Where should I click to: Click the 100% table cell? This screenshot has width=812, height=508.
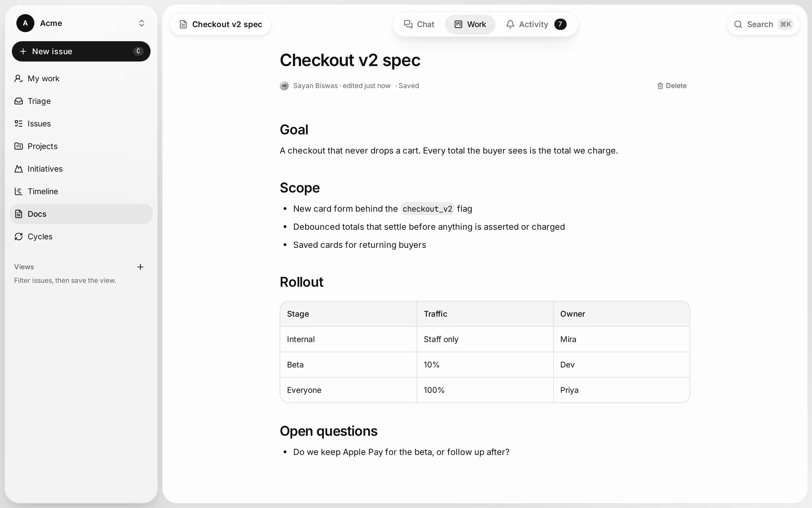pos(485,390)
